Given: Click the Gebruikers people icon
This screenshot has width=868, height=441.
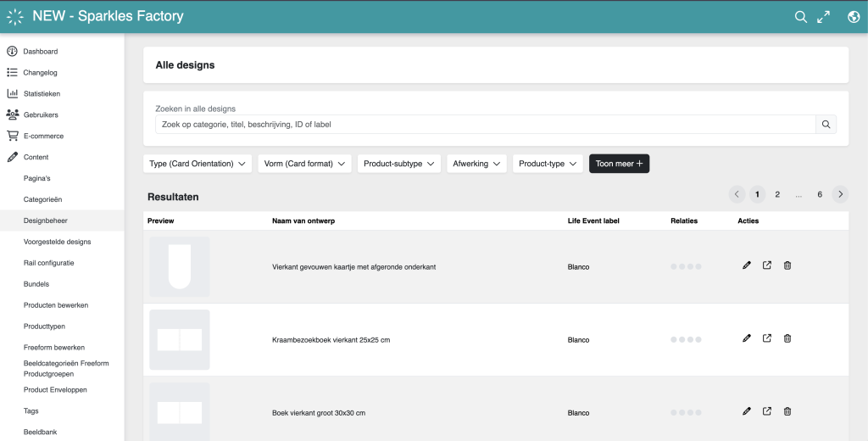Looking at the screenshot, I should tap(12, 114).
